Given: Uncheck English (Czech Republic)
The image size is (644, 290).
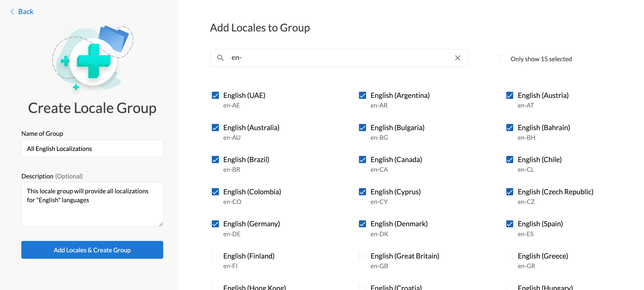Looking at the screenshot, I should pyautogui.click(x=510, y=192).
